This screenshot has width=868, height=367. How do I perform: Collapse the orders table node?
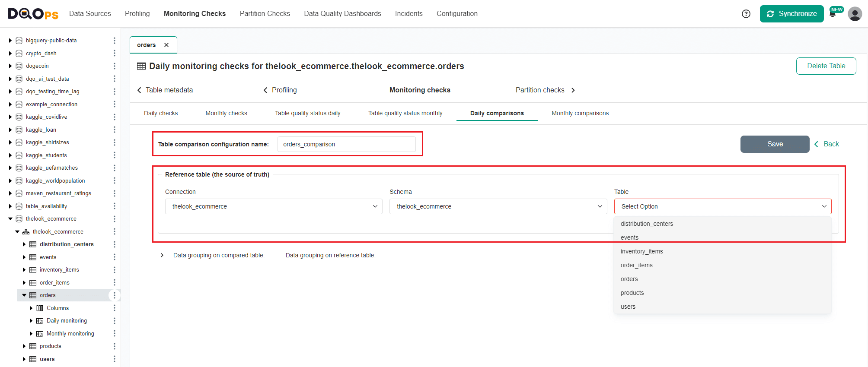[x=24, y=295]
